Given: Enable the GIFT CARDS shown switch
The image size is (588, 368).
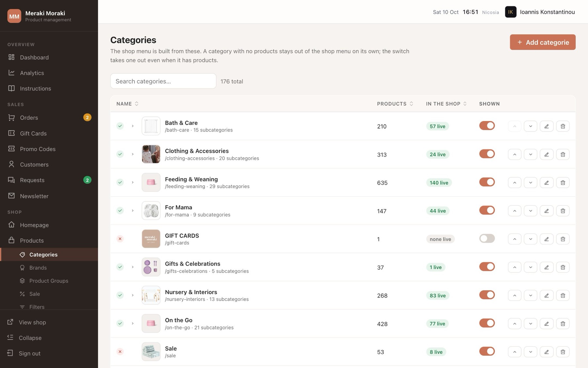Looking at the screenshot, I should pos(487,238).
